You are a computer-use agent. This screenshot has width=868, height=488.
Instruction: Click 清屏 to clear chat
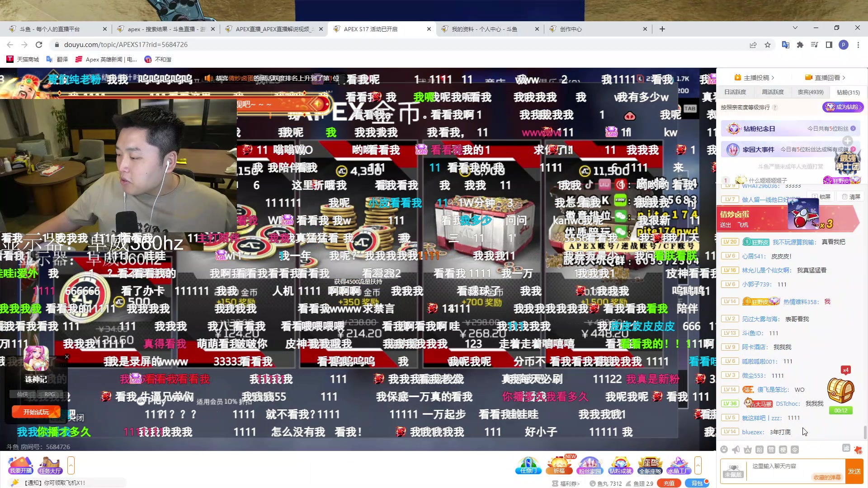pos(851,197)
